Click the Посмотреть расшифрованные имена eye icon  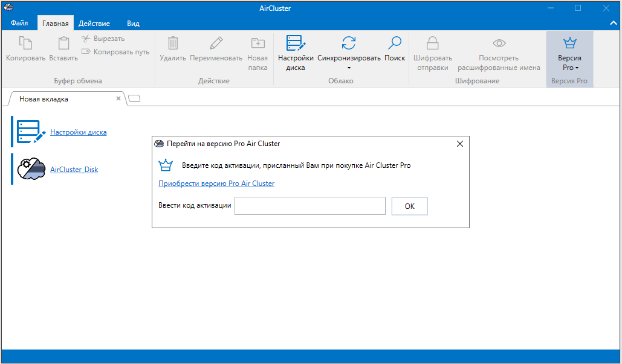tap(499, 43)
